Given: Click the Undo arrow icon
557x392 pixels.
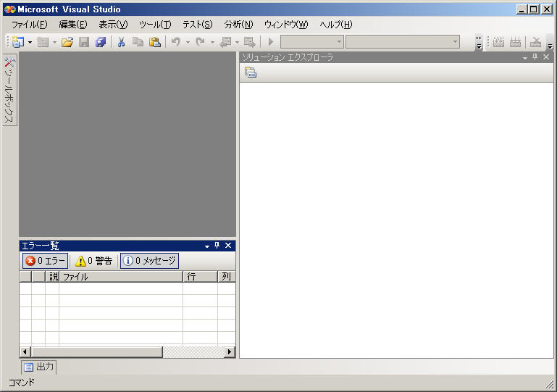Looking at the screenshot, I should click(x=175, y=42).
